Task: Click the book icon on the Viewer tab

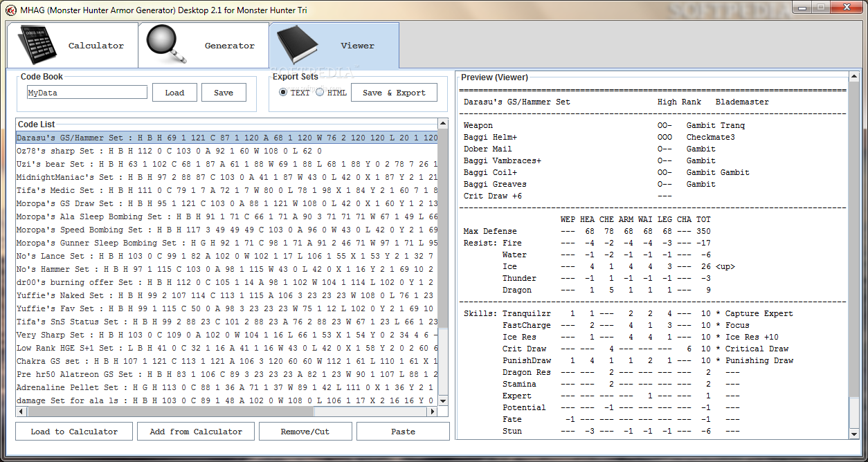Action: tap(298, 45)
